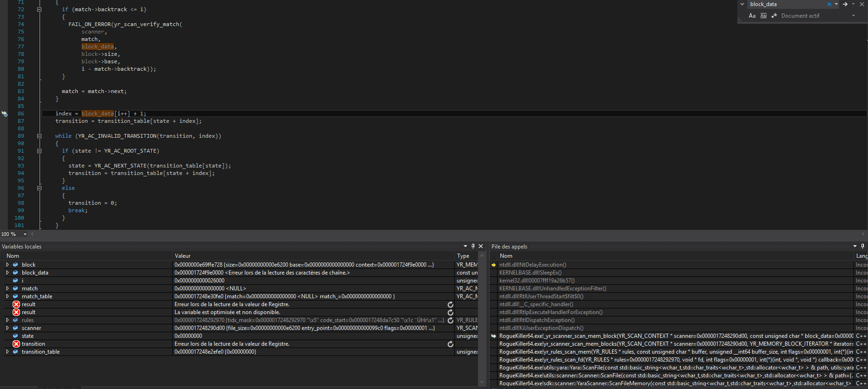
Task: Click the state variable row in locals
Action: click(241, 336)
